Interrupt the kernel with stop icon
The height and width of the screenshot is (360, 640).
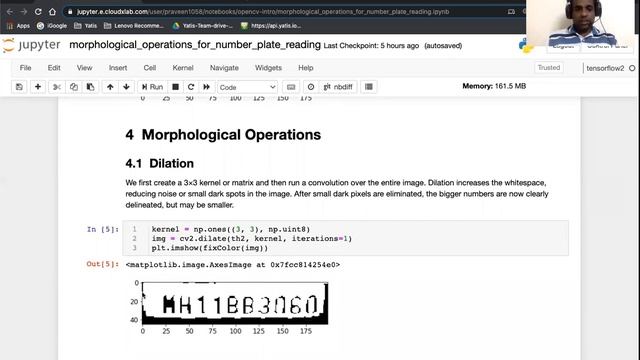click(176, 87)
